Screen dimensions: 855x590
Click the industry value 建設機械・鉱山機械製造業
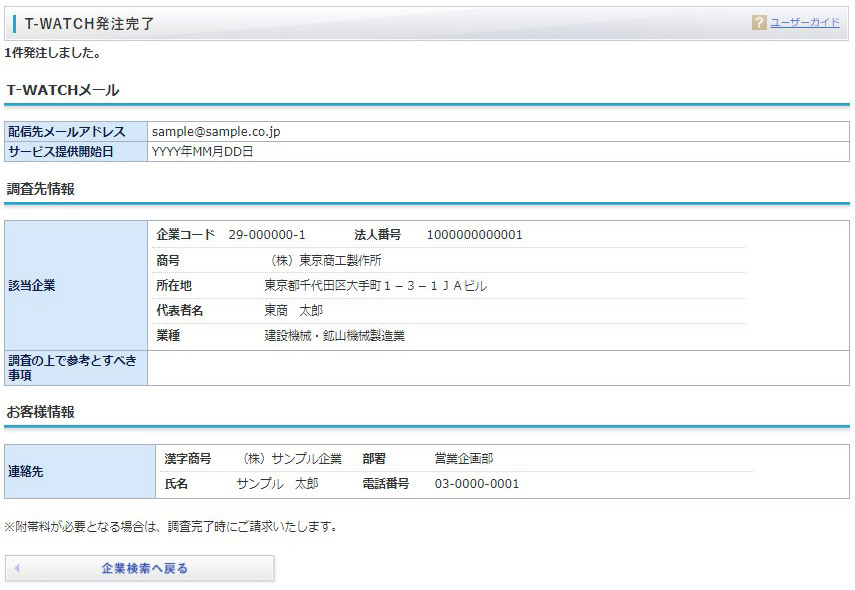(334, 336)
